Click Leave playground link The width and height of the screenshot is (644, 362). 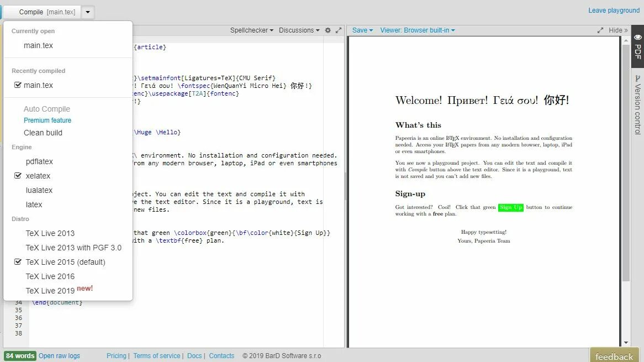click(614, 11)
